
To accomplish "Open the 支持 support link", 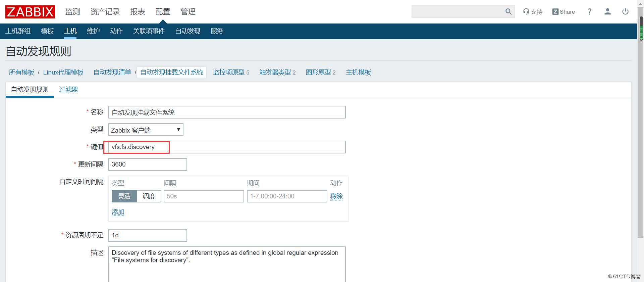I will click(533, 12).
